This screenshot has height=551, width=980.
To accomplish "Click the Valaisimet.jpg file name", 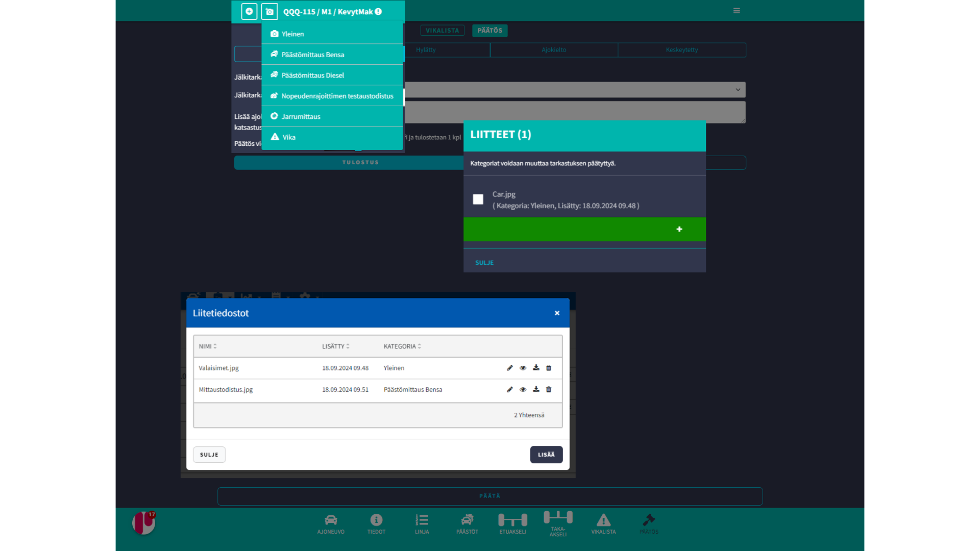I will coord(218,368).
